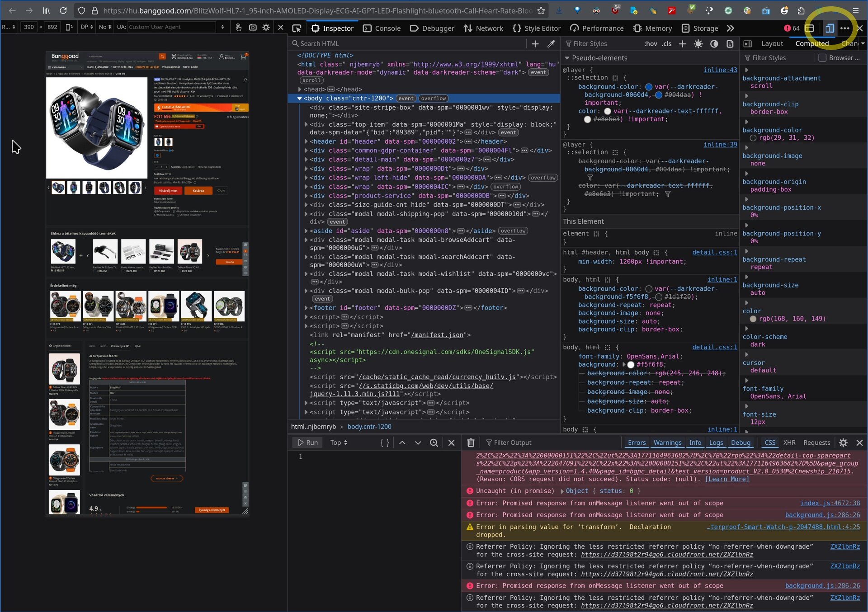Toggle light color scheme simulation

(698, 44)
